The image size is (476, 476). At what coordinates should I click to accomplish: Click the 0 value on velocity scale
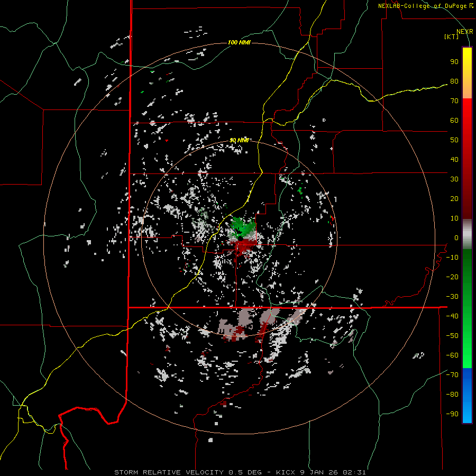coord(456,238)
